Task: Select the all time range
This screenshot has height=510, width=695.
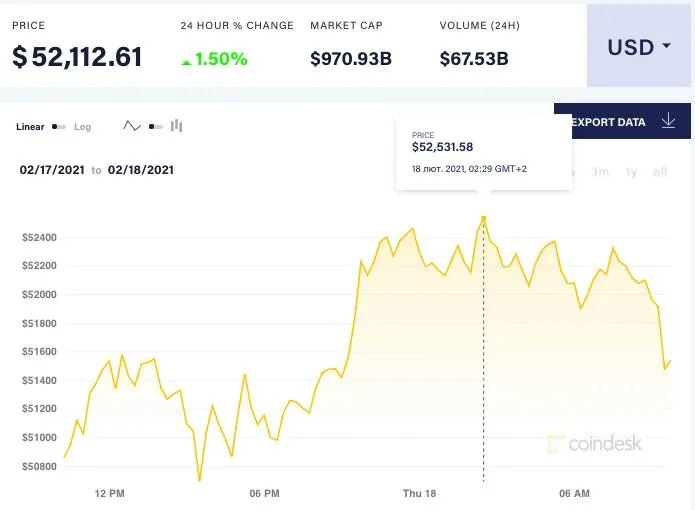Action: pos(660,172)
